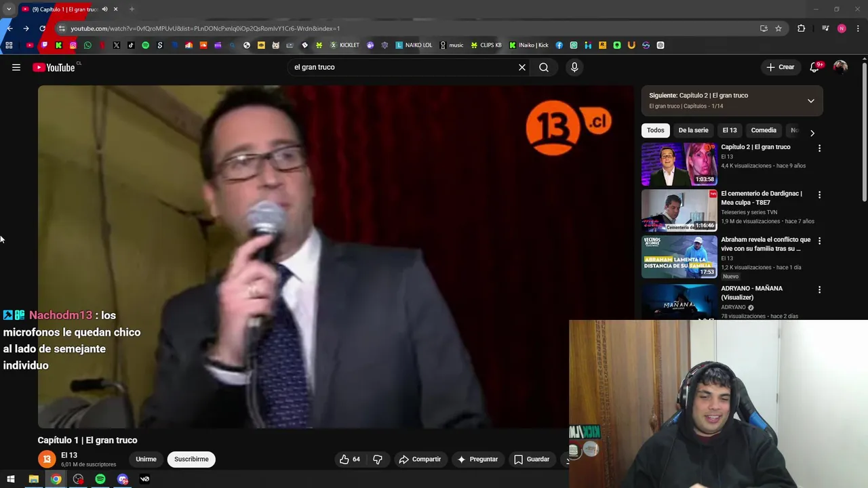
Task: Open the 'CLIPS KB' bookmark
Action: [x=486, y=45]
